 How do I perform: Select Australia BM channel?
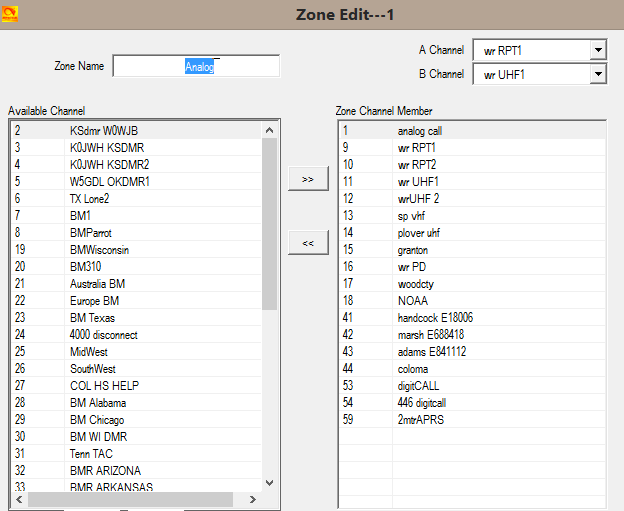[97, 284]
